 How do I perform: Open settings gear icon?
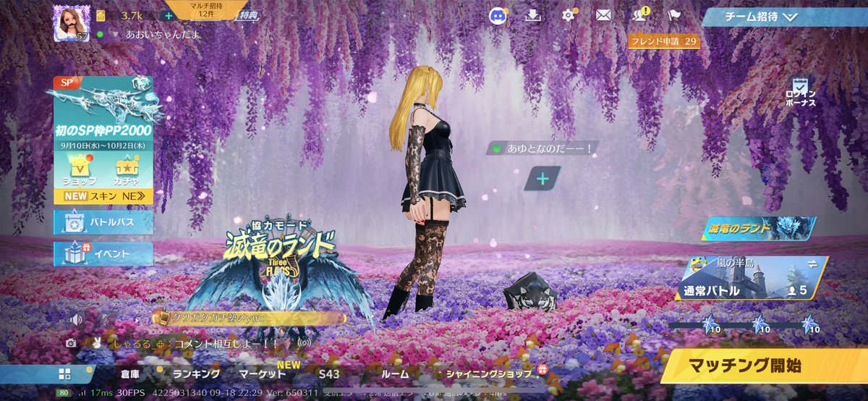569,16
